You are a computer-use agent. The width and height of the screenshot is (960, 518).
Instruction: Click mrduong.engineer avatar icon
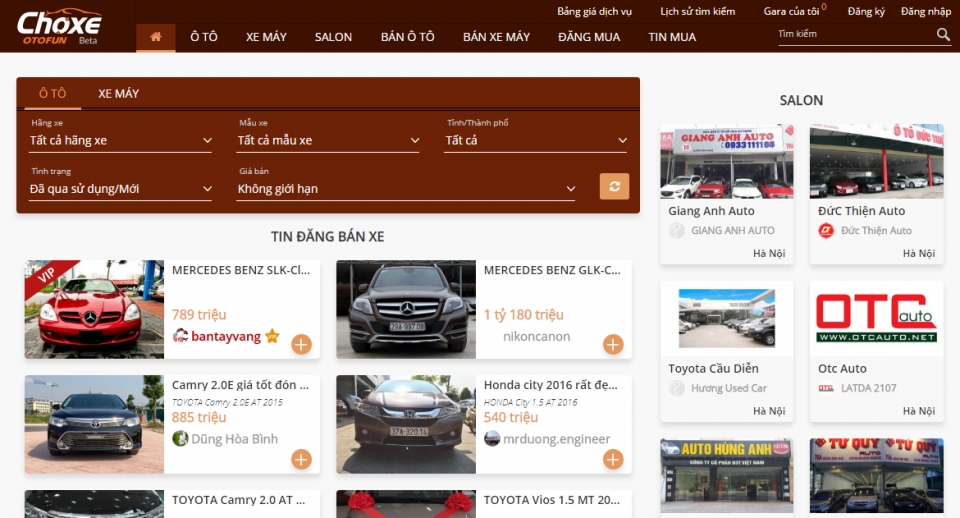click(x=492, y=438)
